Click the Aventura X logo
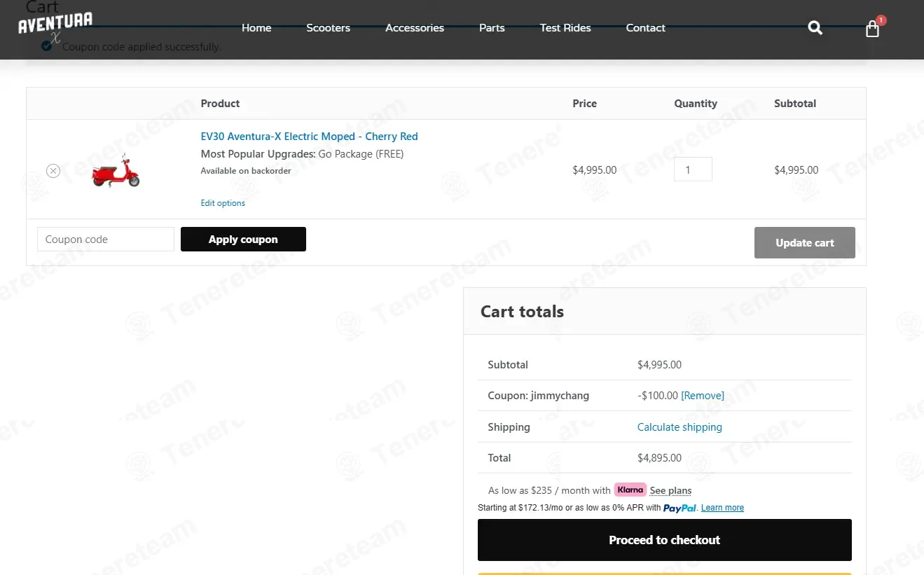924x575 pixels. coord(55,28)
